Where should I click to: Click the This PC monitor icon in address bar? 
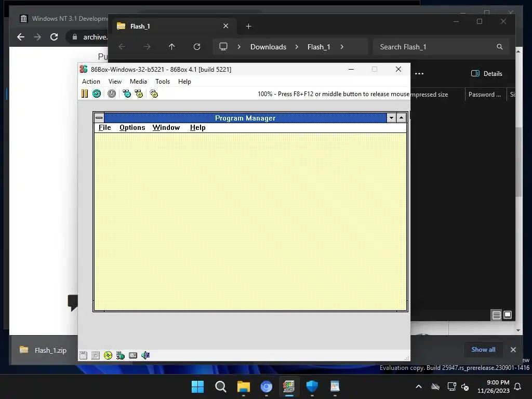[223, 47]
